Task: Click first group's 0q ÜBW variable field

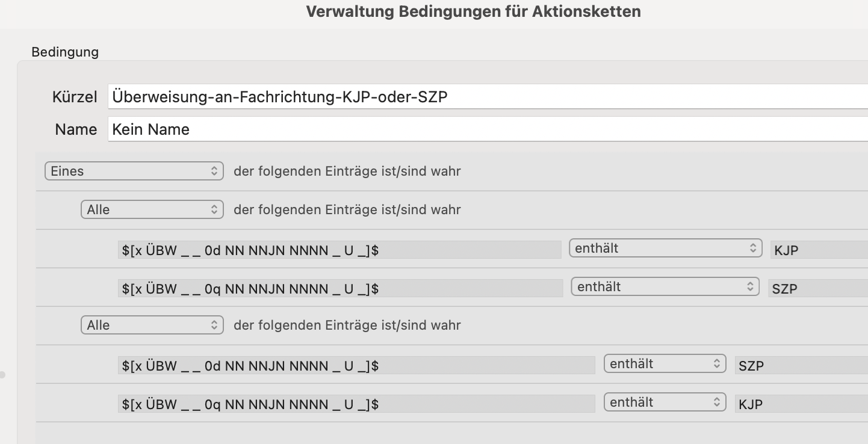Action: point(340,288)
